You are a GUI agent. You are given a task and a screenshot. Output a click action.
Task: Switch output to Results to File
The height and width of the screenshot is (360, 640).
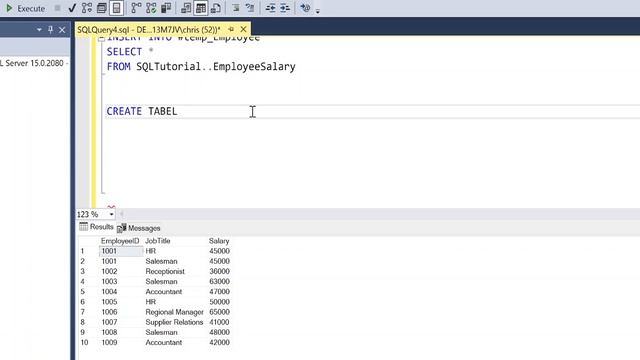[x=216, y=8]
